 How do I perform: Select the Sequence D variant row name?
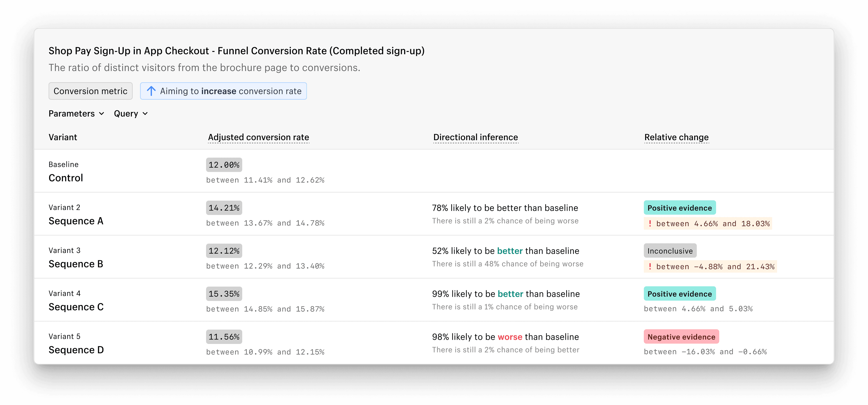tap(76, 350)
